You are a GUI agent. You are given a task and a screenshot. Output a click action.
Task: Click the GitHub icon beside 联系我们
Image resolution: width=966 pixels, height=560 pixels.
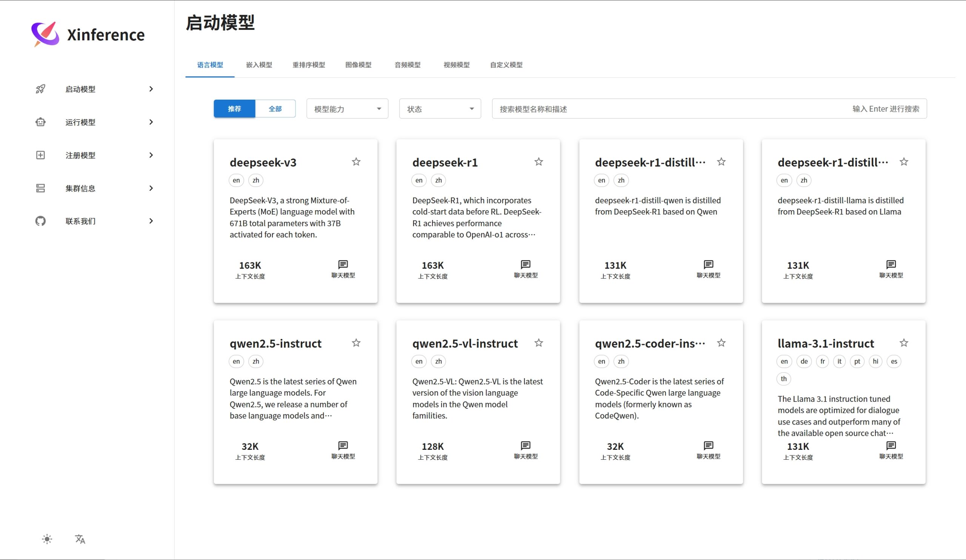click(x=40, y=221)
